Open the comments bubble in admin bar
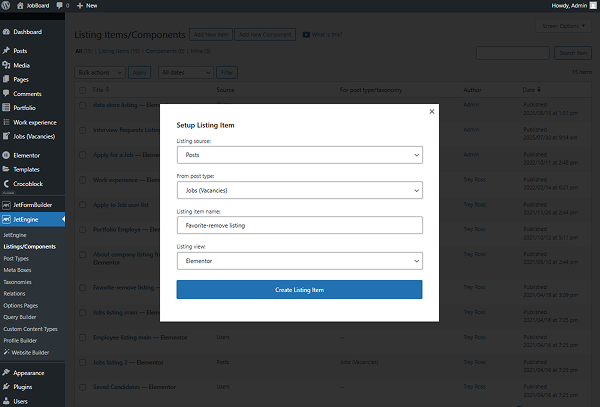This screenshot has width=600, height=407. coord(59,5)
